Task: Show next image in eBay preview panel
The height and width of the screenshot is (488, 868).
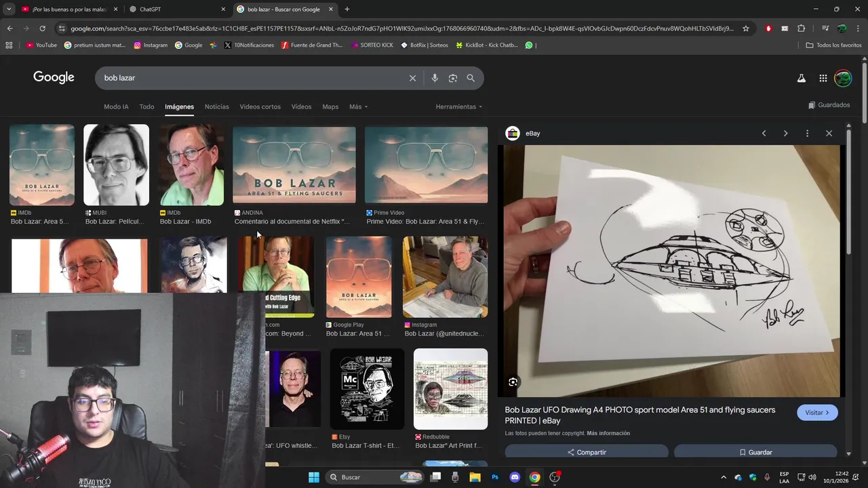Action: [785, 134]
